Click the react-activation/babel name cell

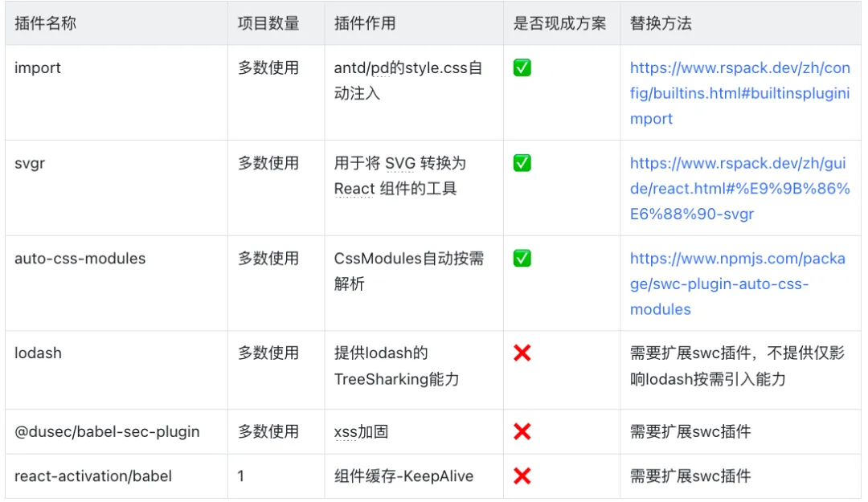(x=93, y=476)
